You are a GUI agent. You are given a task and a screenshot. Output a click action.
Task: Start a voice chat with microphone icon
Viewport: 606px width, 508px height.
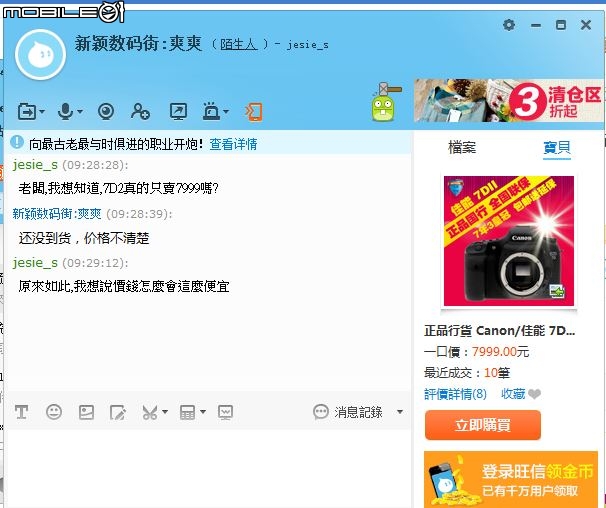coord(65,111)
